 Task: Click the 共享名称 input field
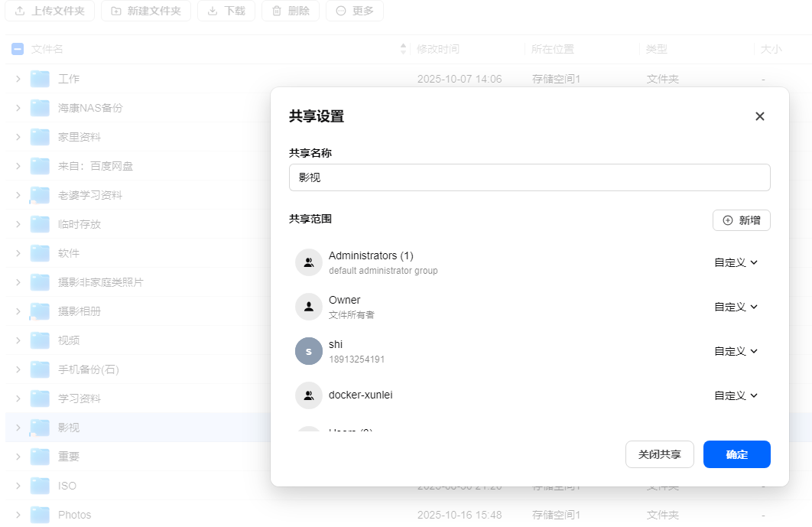click(x=530, y=177)
